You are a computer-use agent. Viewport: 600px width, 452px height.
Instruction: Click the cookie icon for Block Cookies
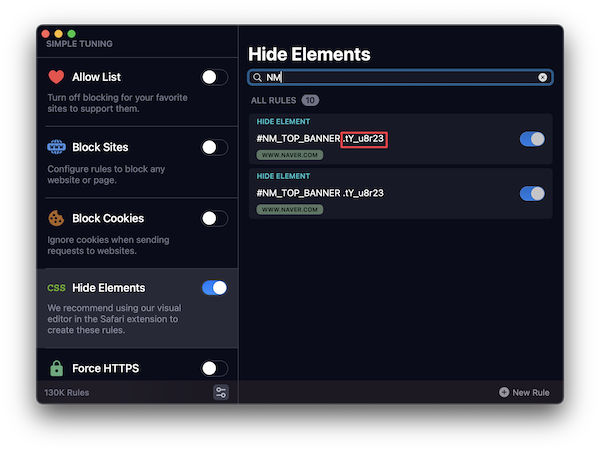(x=56, y=218)
